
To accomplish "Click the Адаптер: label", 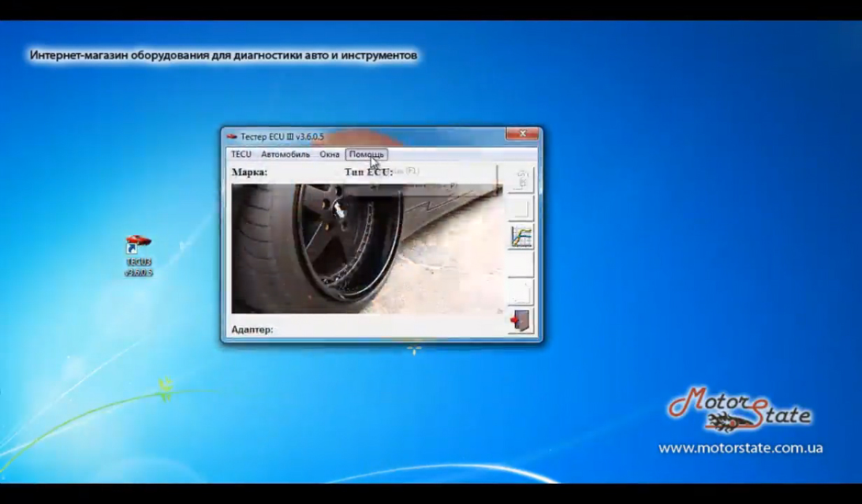I will coord(252,330).
